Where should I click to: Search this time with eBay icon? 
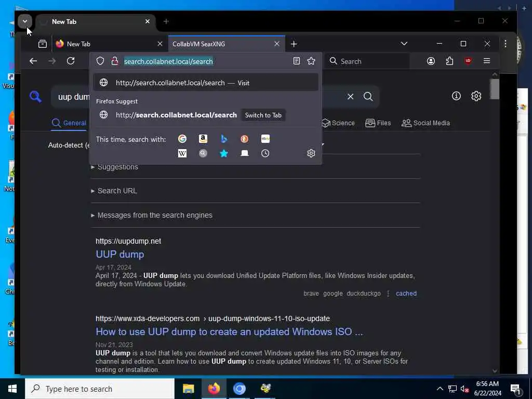pos(265,139)
